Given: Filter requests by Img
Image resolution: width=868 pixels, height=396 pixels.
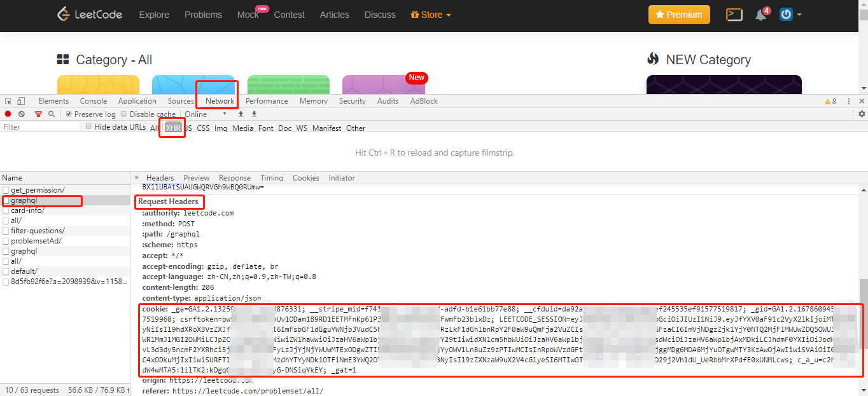Looking at the screenshot, I should pos(221,128).
